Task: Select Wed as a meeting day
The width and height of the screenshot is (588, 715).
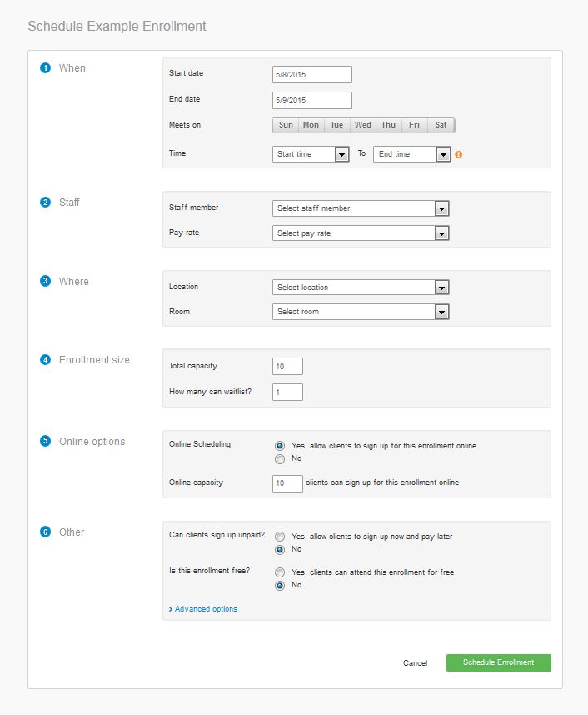Action: tap(362, 124)
